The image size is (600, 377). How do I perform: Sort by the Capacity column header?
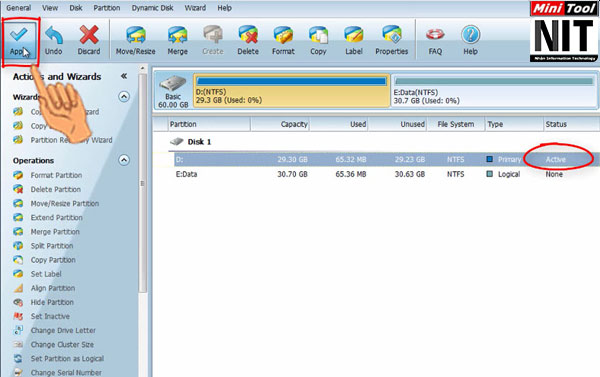point(280,124)
